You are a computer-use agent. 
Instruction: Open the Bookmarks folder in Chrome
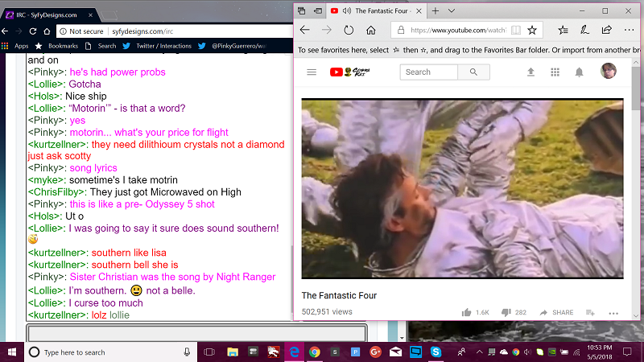pos(56,46)
